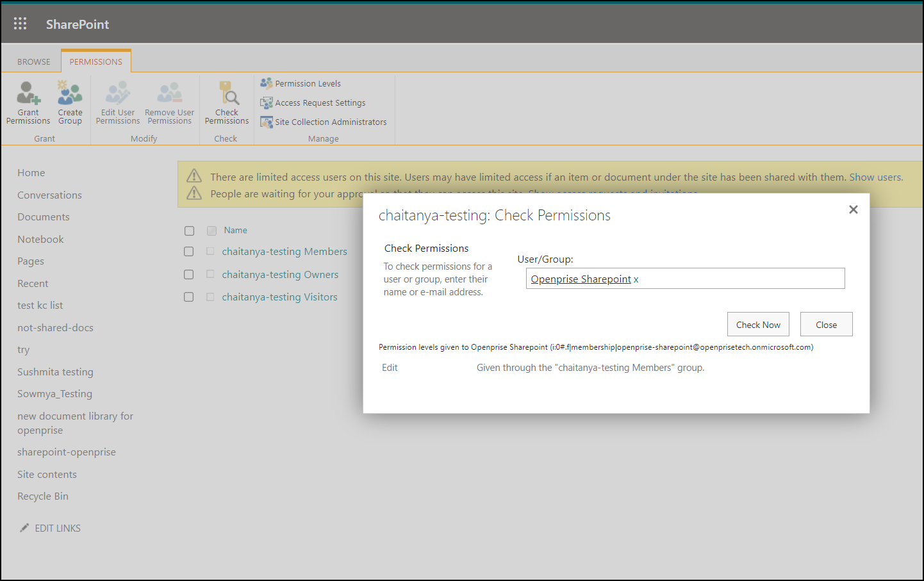
Task: Click the warning icon beside pending approval message
Action: tap(194, 193)
